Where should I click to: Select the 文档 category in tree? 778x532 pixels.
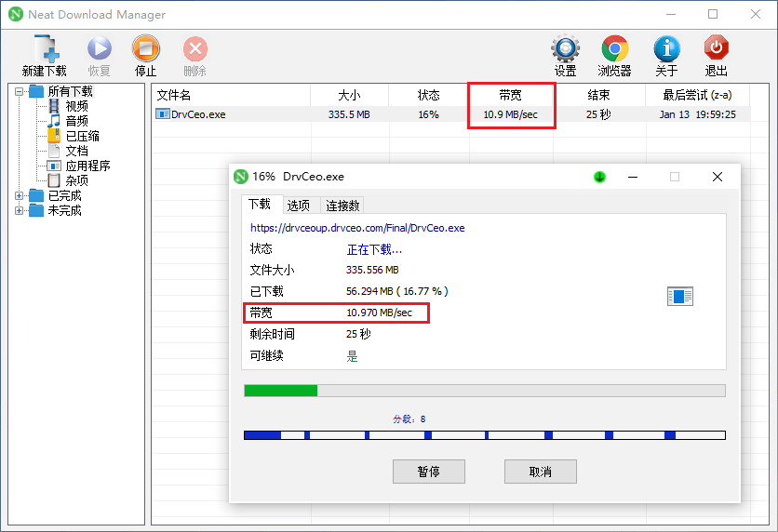click(76, 151)
